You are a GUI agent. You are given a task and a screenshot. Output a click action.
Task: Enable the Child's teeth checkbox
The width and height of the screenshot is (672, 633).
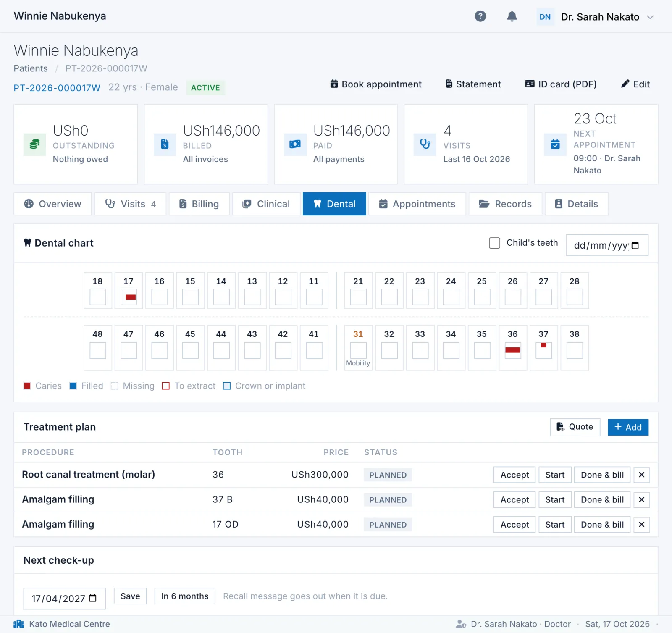tap(495, 243)
